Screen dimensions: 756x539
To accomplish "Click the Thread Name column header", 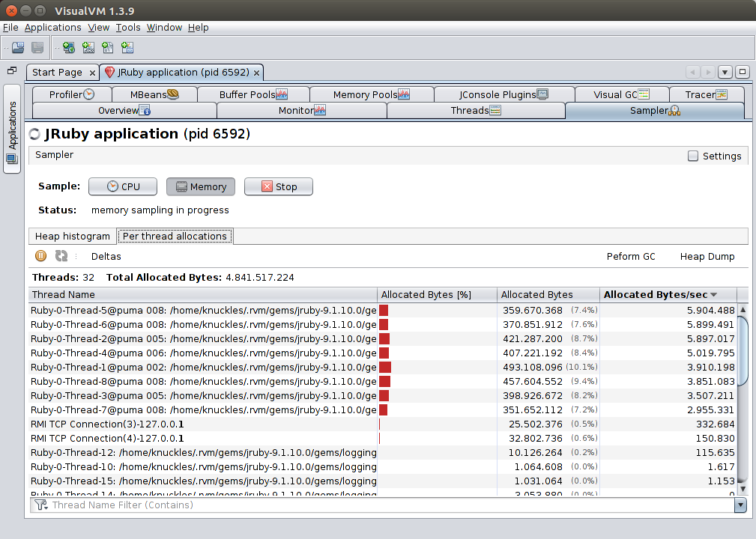I will pos(203,294).
